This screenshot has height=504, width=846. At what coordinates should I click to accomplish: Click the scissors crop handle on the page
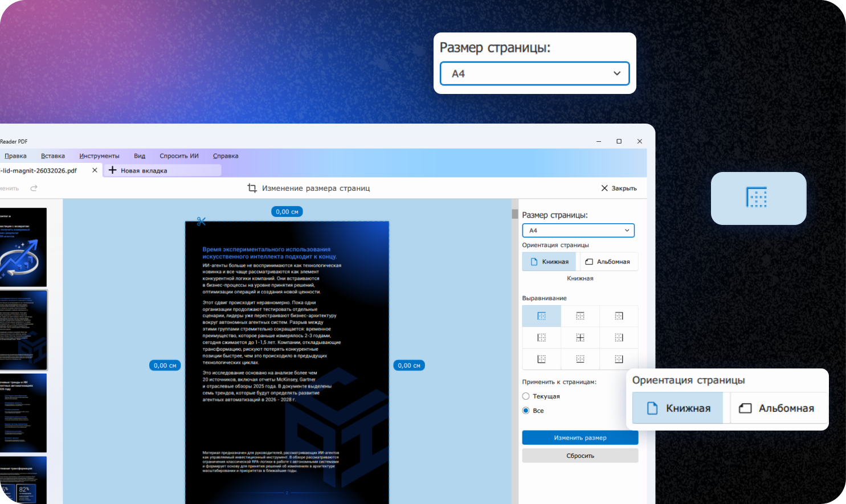(x=201, y=222)
